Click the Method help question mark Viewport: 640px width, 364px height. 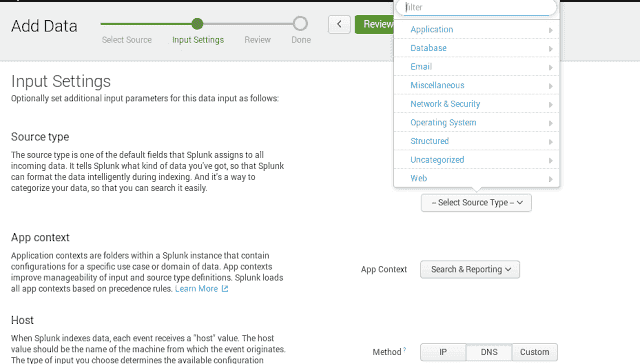(404, 349)
